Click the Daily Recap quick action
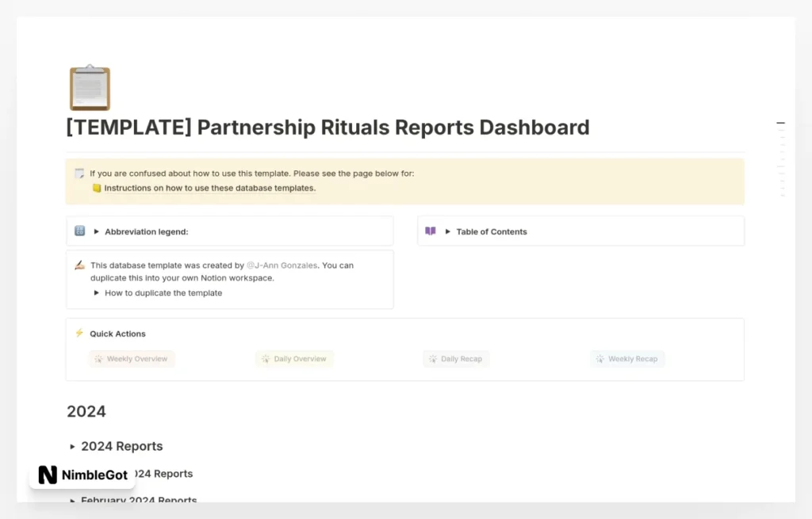 point(456,358)
